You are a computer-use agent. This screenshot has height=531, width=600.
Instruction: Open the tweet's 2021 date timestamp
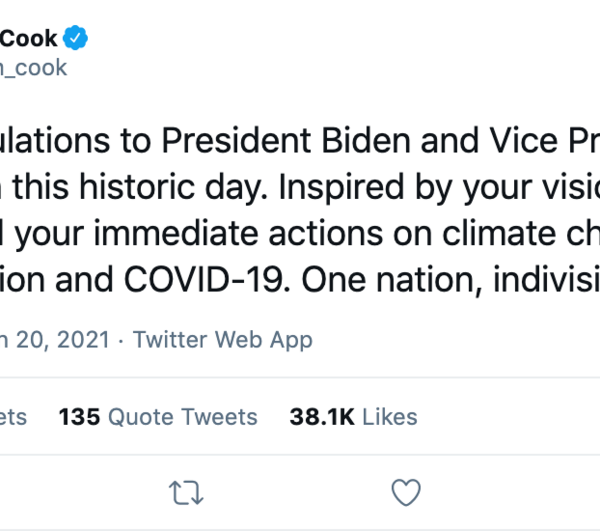click(56, 339)
